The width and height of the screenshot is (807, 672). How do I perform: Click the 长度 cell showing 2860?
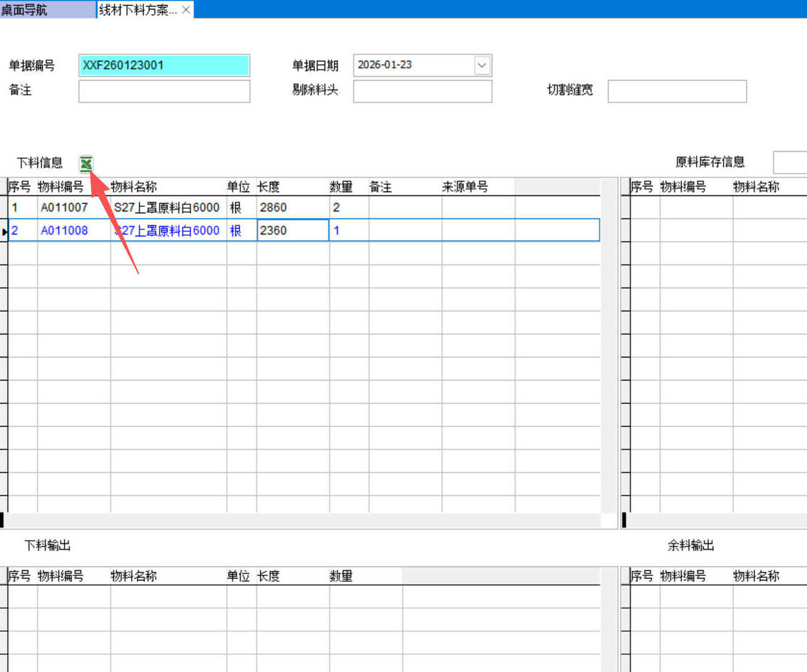click(292, 208)
